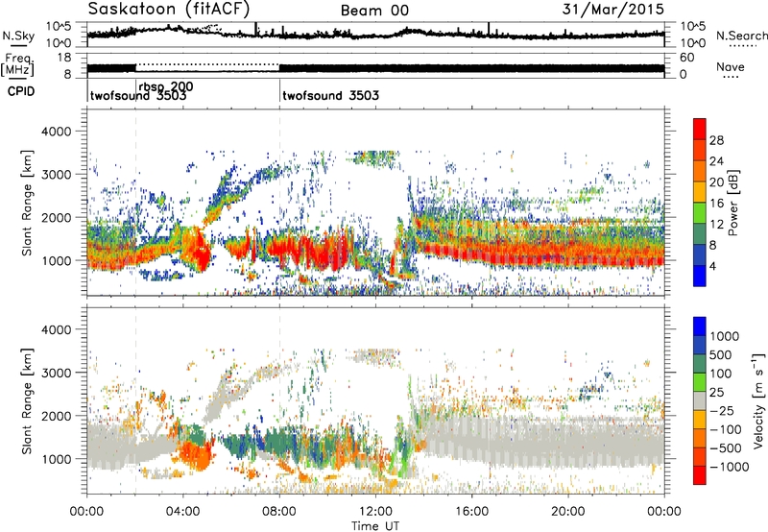Click the dashed 02:00 marker in the power panel
768x532 pixels.
pos(135,203)
